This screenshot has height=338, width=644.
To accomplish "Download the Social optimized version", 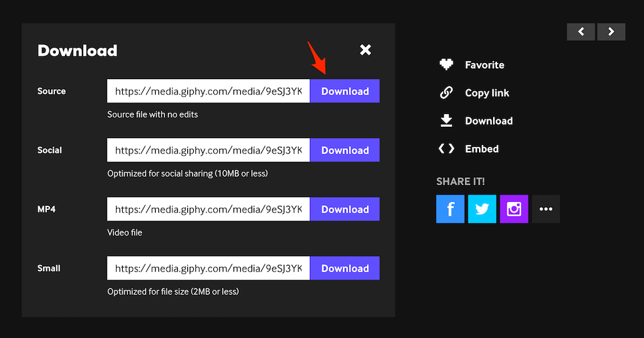I will 345,150.
